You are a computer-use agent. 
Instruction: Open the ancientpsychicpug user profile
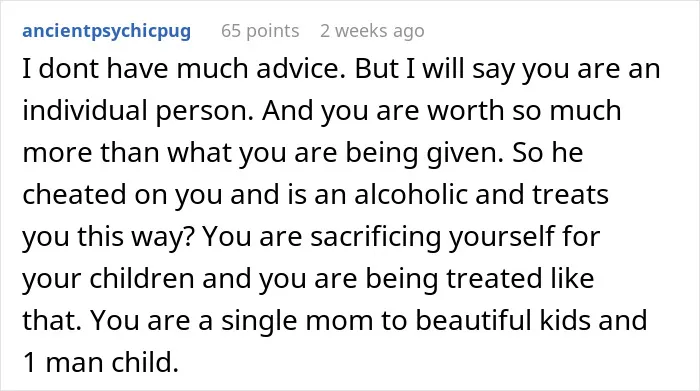click(107, 31)
